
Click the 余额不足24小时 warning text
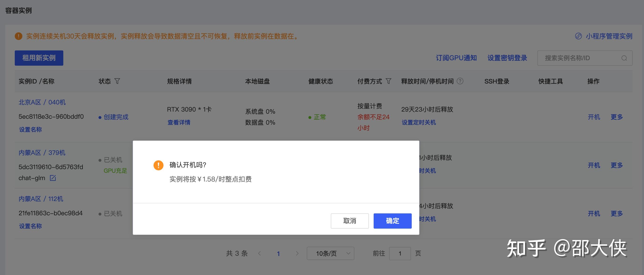tap(373, 123)
